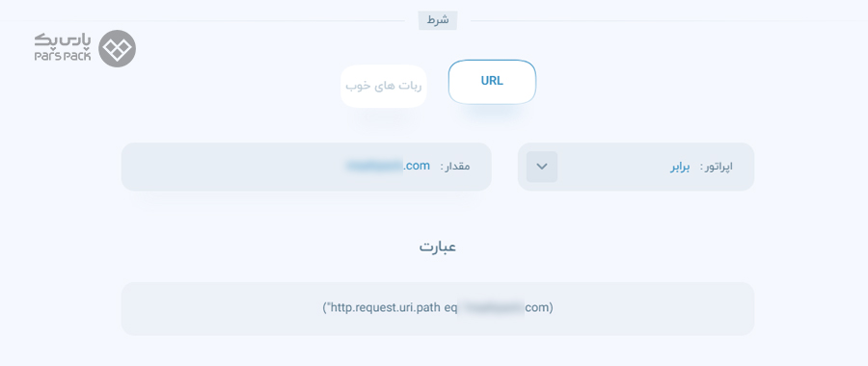Image resolution: width=868 pixels, height=366 pixels.
Task: Click the مقدار label
Action: [455, 167]
